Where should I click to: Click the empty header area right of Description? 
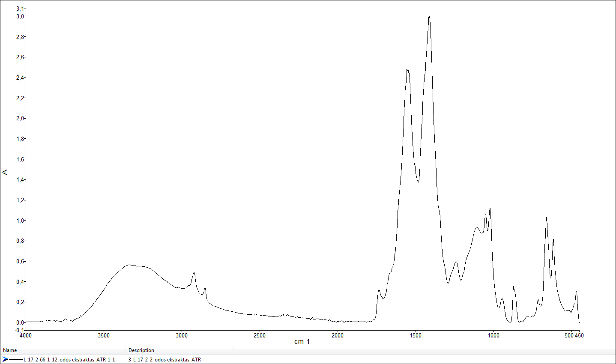[424, 350]
